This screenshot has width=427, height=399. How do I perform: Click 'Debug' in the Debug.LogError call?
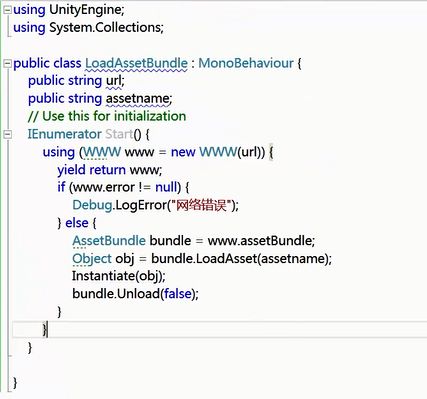(x=92, y=205)
